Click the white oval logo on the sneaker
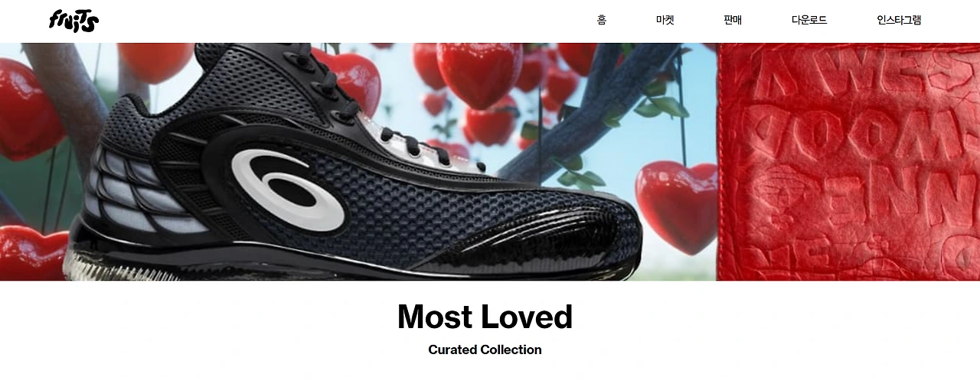 285,188
